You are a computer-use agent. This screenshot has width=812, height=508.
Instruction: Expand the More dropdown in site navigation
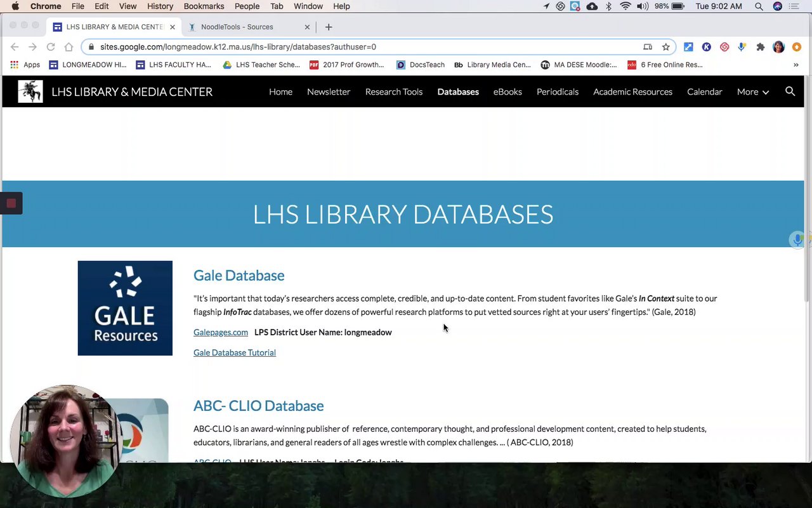point(753,91)
